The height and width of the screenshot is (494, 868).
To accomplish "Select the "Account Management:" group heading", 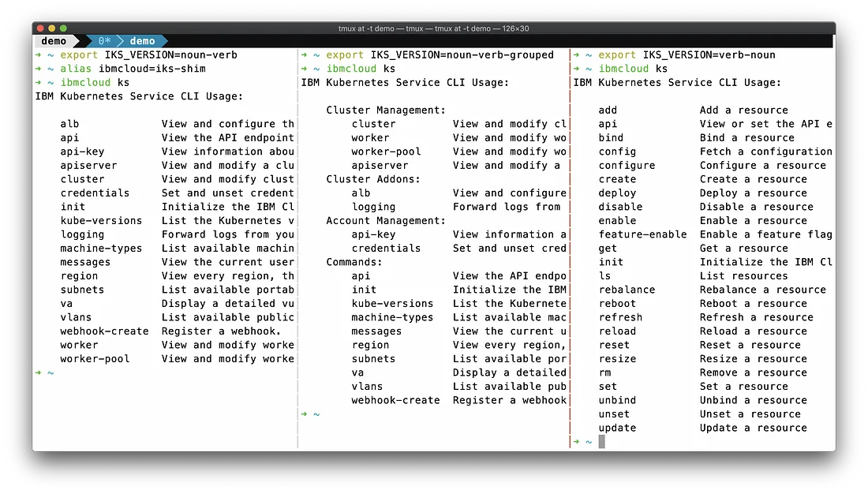I will pyautogui.click(x=386, y=221).
